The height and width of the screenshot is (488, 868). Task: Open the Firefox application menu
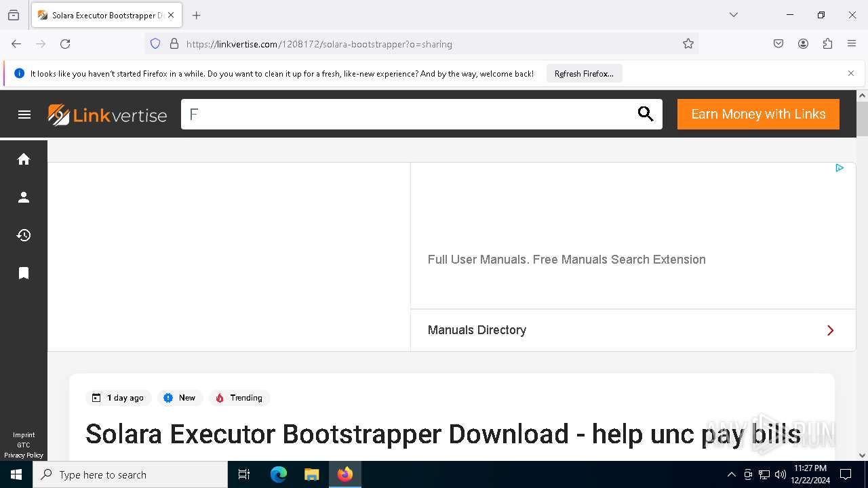point(852,44)
